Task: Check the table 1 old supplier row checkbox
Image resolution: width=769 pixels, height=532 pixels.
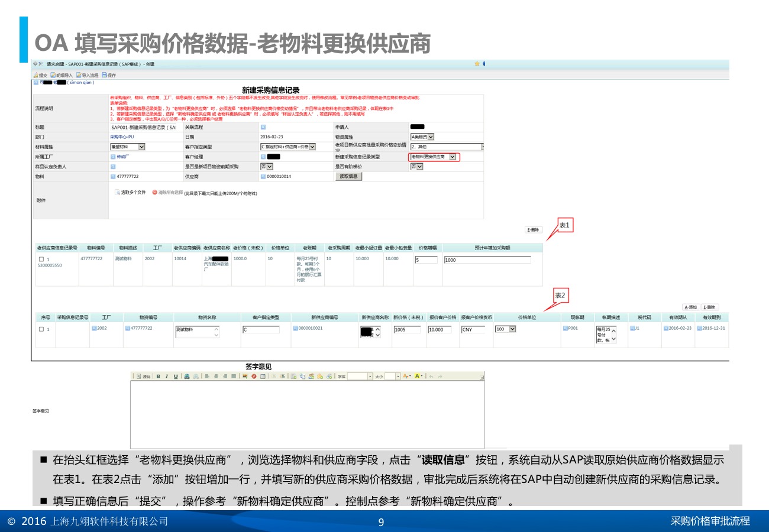Action: point(41,259)
